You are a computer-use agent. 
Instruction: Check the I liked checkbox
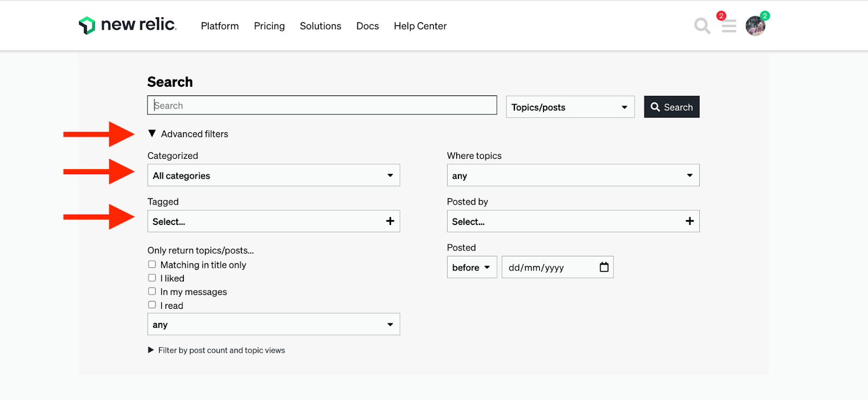click(152, 278)
